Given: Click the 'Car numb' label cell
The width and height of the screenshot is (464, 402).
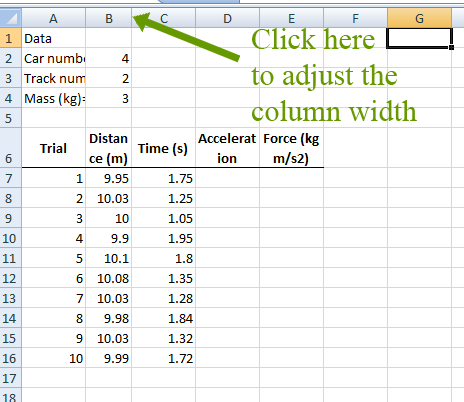Looking at the screenshot, I should 54,58.
